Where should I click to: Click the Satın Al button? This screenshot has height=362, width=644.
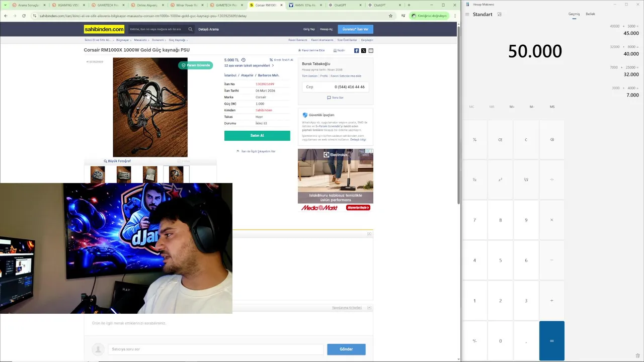257,136
